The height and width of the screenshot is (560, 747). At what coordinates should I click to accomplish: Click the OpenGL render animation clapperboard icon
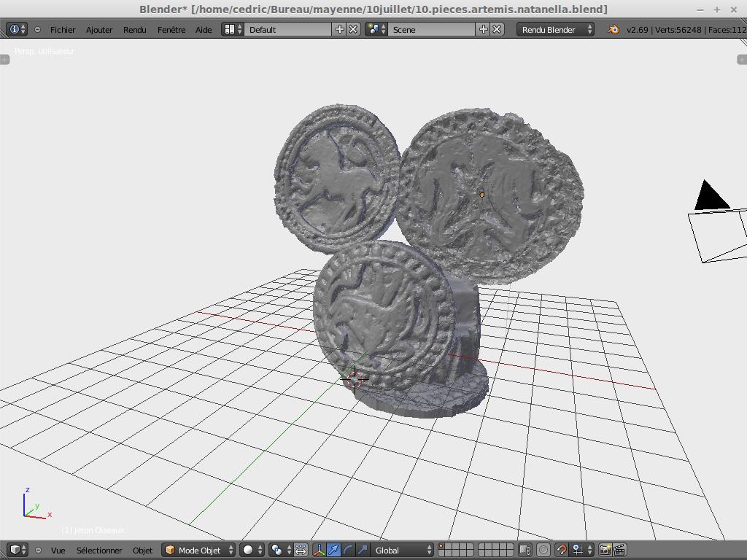(x=619, y=550)
